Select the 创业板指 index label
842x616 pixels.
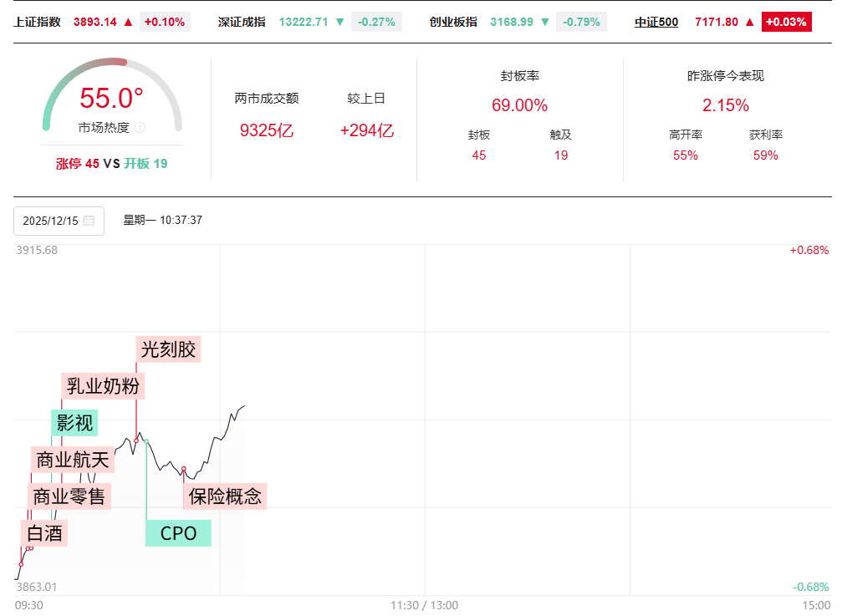click(x=453, y=22)
